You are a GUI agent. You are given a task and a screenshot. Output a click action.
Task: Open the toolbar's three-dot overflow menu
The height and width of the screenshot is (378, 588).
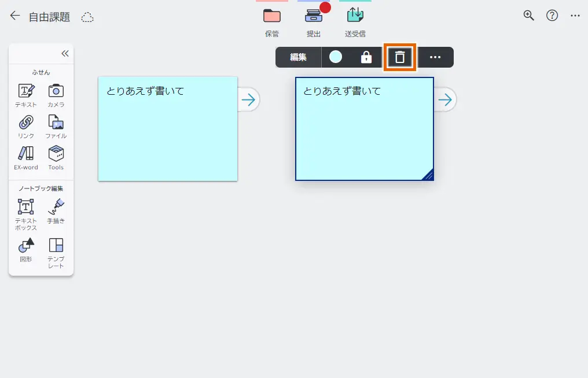point(435,57)
